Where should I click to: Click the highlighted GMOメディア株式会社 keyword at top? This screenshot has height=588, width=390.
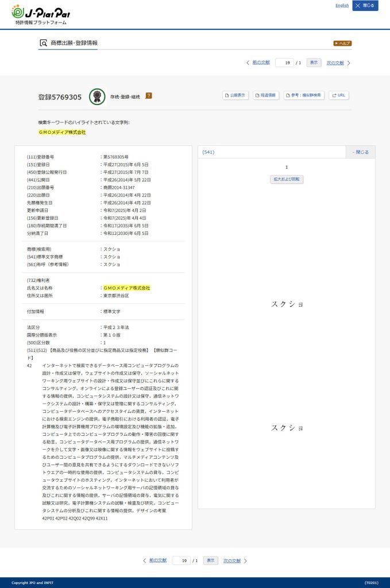click(62, 133)
